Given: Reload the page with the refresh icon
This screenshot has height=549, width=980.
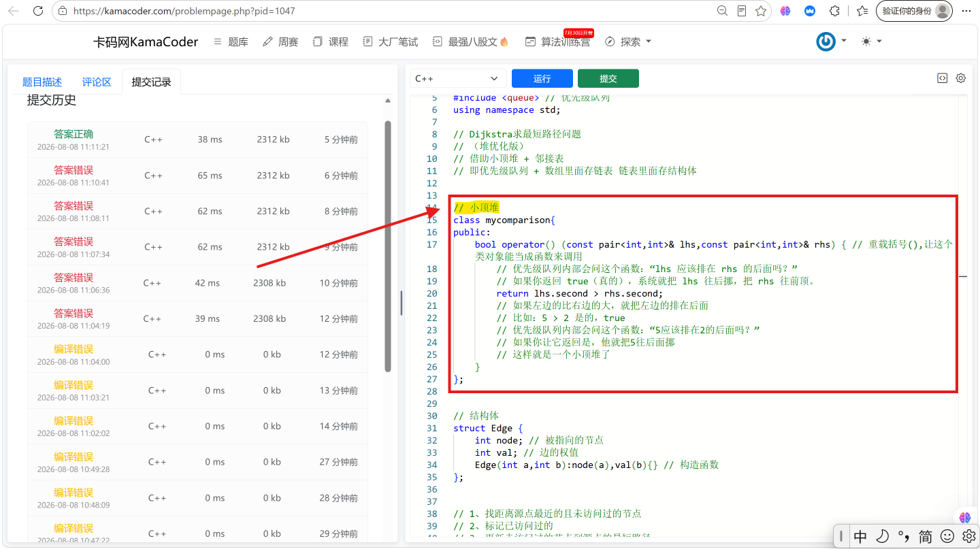Looking at the screenshot, I should click(38, 11).
